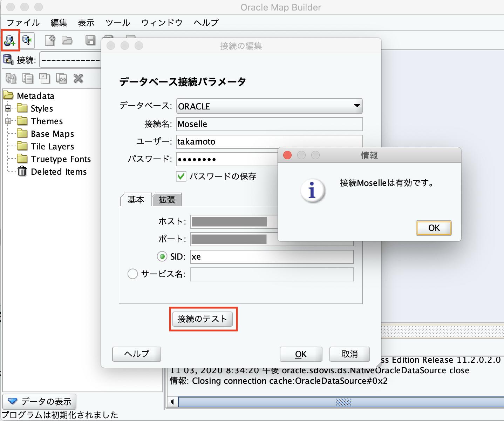
Task: Click the open folder toolbar icon
Action: 67,41
